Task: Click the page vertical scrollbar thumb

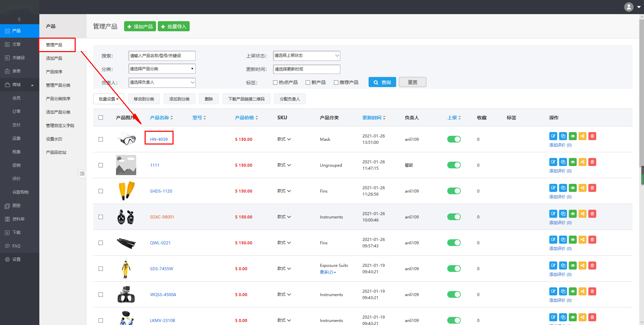Action: coord(642,175)
